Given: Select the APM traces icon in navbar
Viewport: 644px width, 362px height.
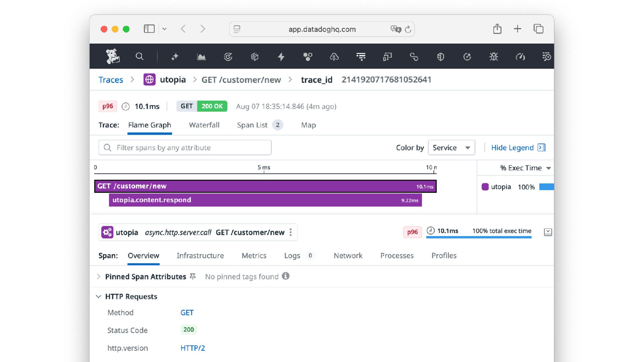Looking at the screenshot, I should [361, 57].
